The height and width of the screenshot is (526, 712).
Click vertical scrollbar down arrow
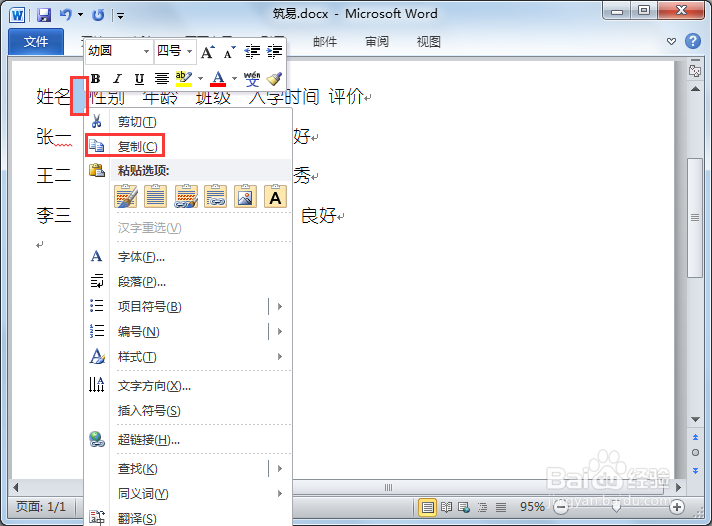pos(695,419)
